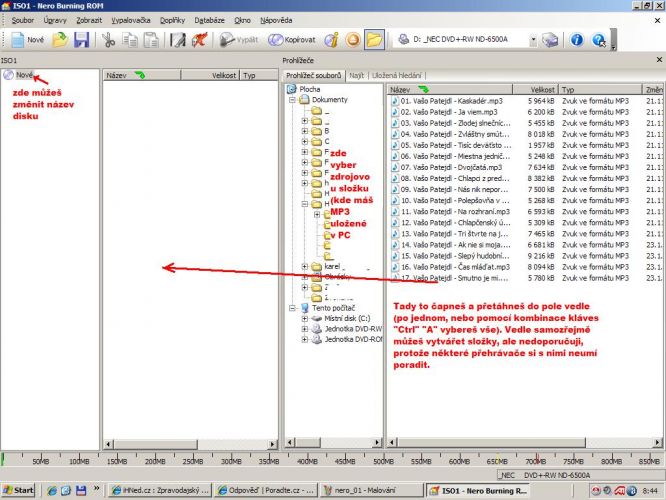Click the orange eject disc icon
666x500 pixels.
353,40
